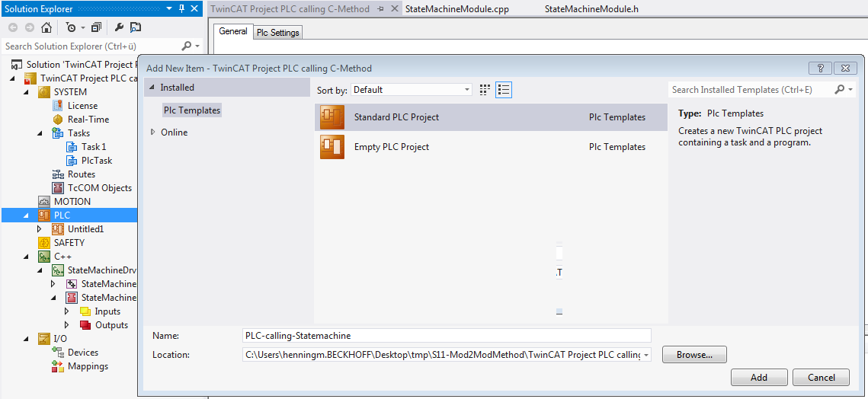Collapse the Tasks tree node
Image resolution: width=868 pixels, height=399 pixels.
(40, 133)
